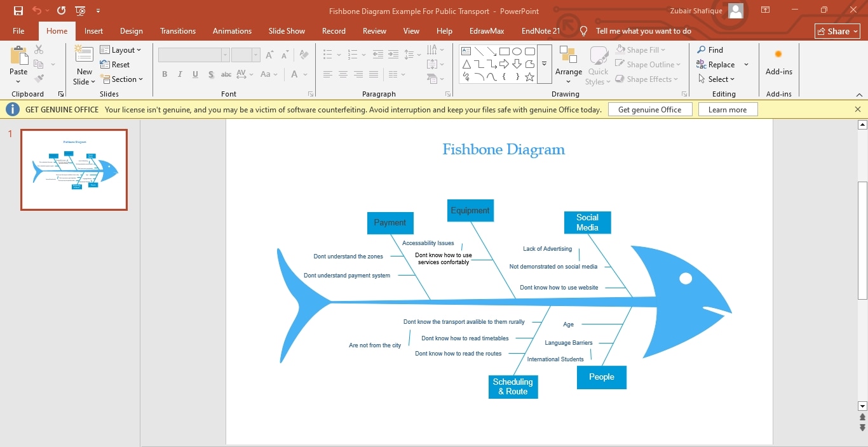Open the Font Color swatch

295,74
